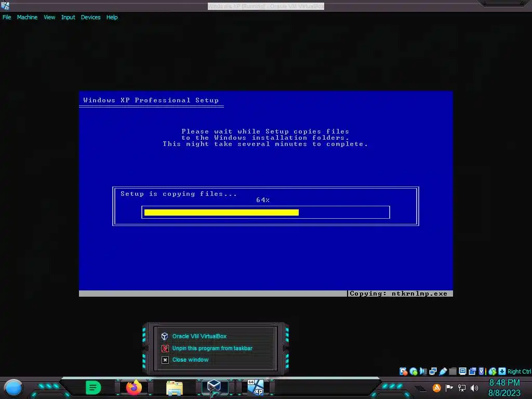Click the keyboard capture arrow icon
The height and width of the screenshot is (399, 532).
pos(502,371)
